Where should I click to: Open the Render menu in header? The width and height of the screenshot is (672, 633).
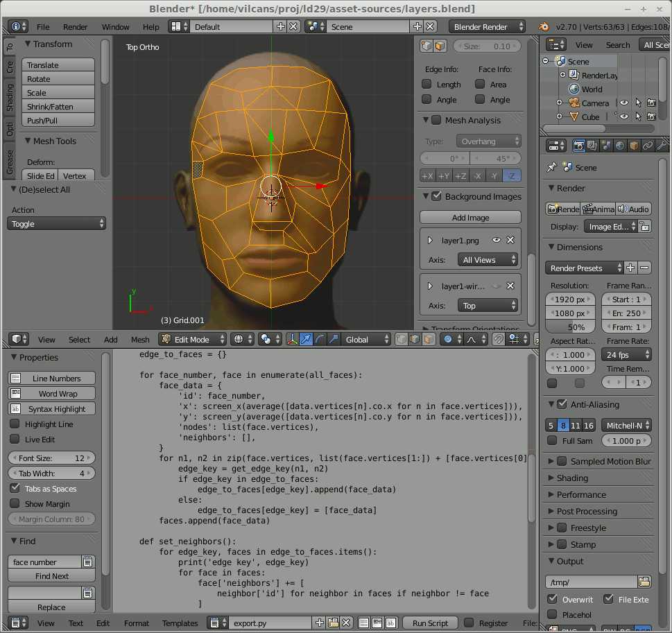click(x=75, y=26)
